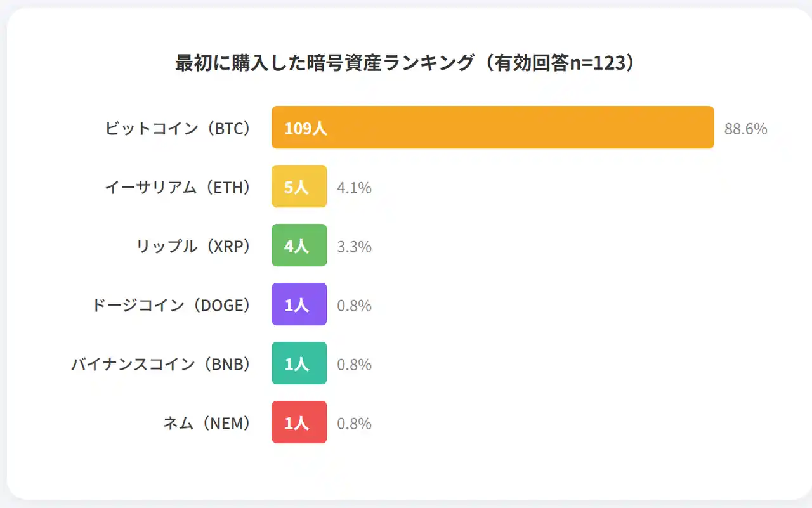Click the 88.6% value next to Bitcoin

(745, 129)
